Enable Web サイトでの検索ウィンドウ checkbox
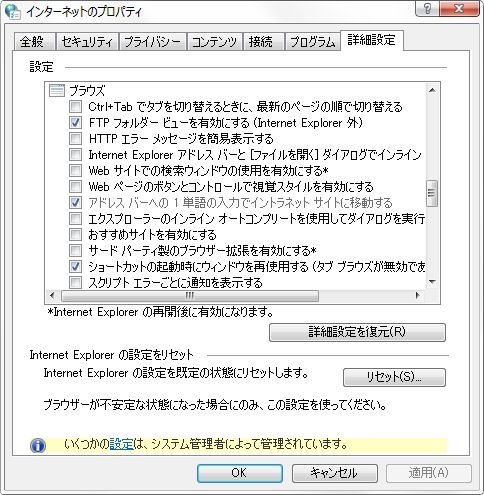The image size is (484, 495). coord(75,170)
